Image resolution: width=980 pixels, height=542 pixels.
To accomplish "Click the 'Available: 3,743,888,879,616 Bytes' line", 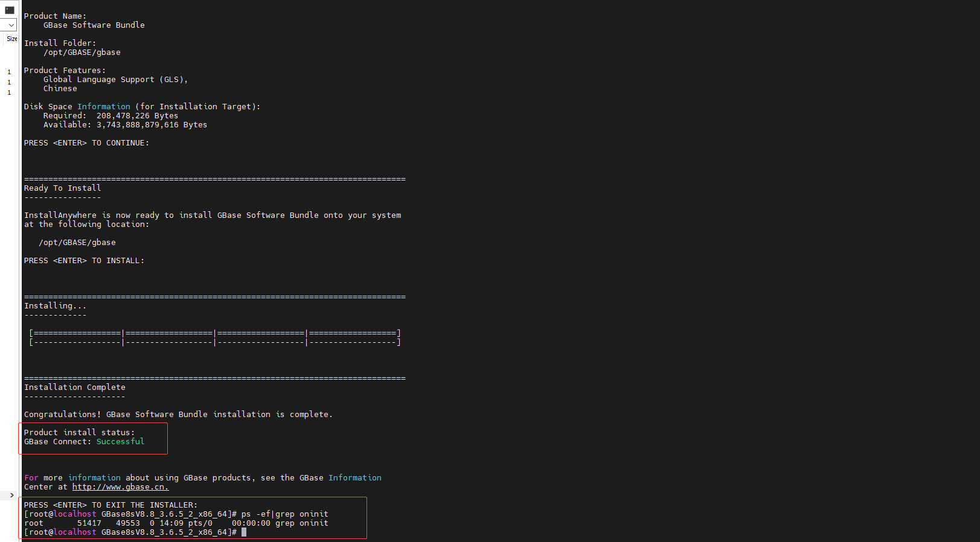I will [125, 125].
